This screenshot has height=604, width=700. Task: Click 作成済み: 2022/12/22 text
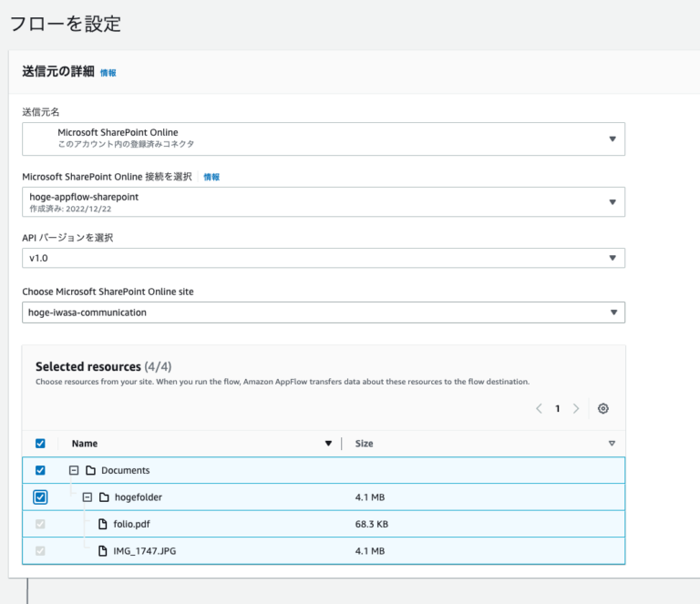coord(70,209)
